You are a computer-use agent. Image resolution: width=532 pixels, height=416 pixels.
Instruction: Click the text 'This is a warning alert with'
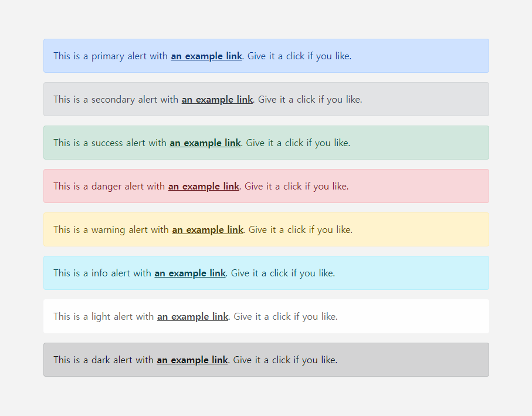(111, 230)
